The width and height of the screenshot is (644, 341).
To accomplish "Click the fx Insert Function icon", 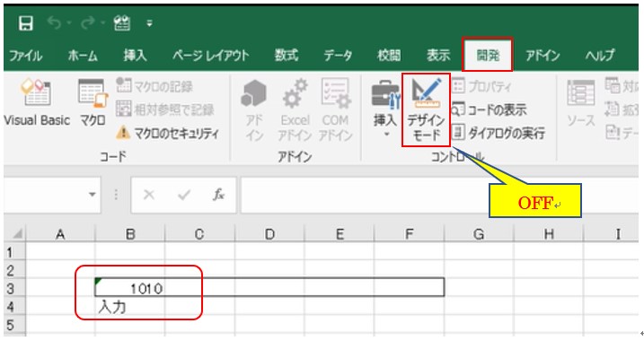I will 218,195.
